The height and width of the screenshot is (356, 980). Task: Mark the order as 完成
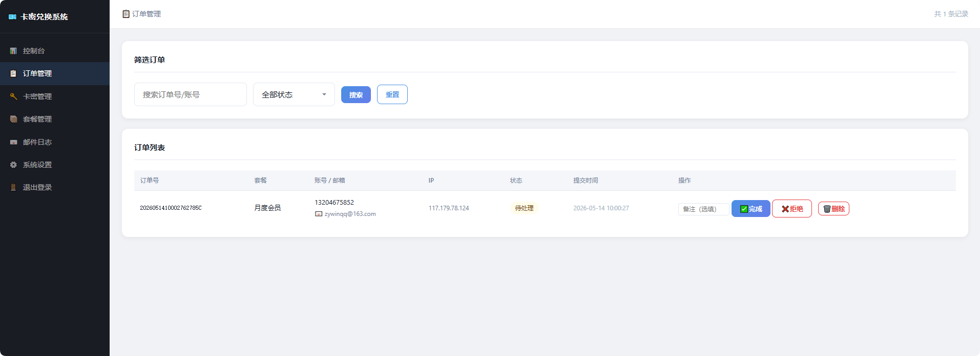(x=751, y=209)
